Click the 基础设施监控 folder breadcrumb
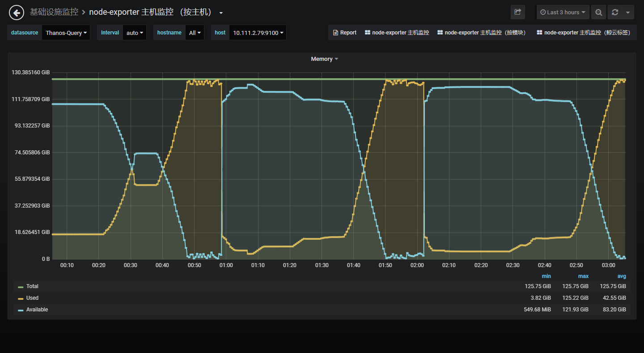Image resolution: width=644 pixels, height=353 pixels. (54, 12)
